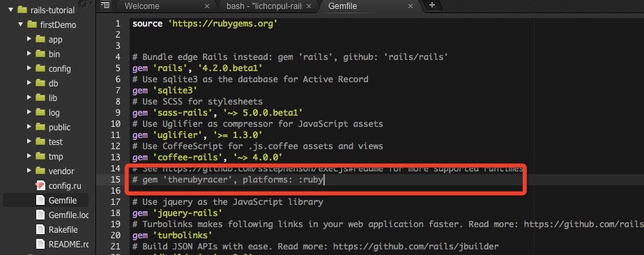Click the jbuilder GitHub URL comment
Screen dimensions: 644x255
(415, 247)
